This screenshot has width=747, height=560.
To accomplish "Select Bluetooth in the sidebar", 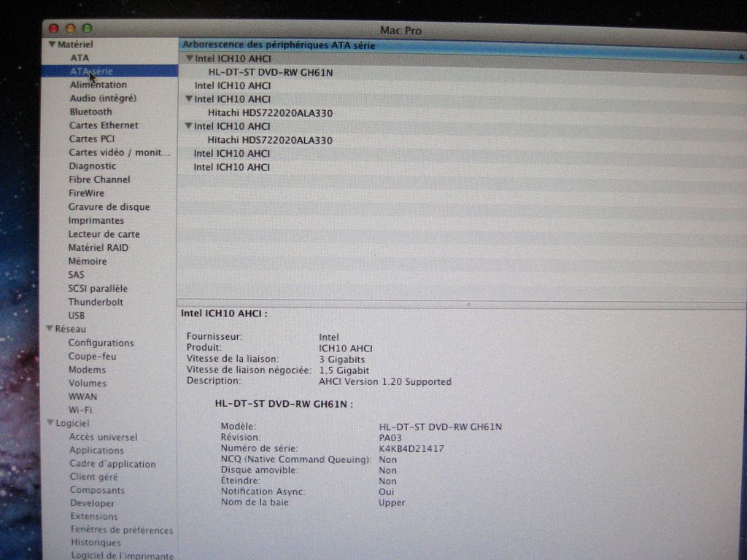I will click(x=90, y=112).
